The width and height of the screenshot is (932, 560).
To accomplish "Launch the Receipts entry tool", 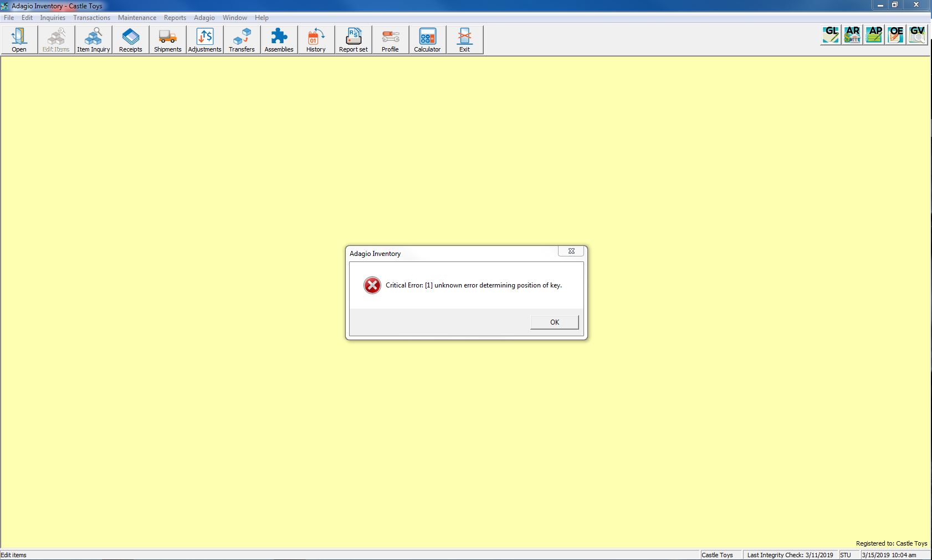I will click(130, 40).
